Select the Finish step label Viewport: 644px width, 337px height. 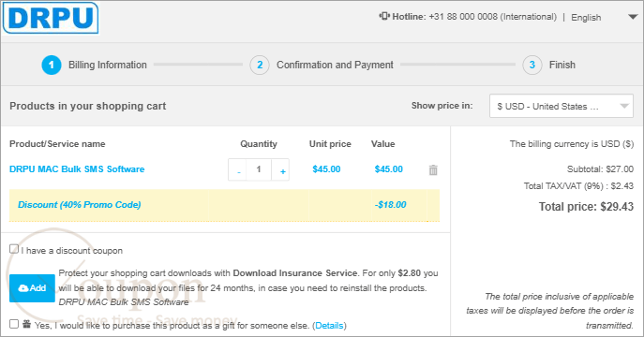(562, 65)
